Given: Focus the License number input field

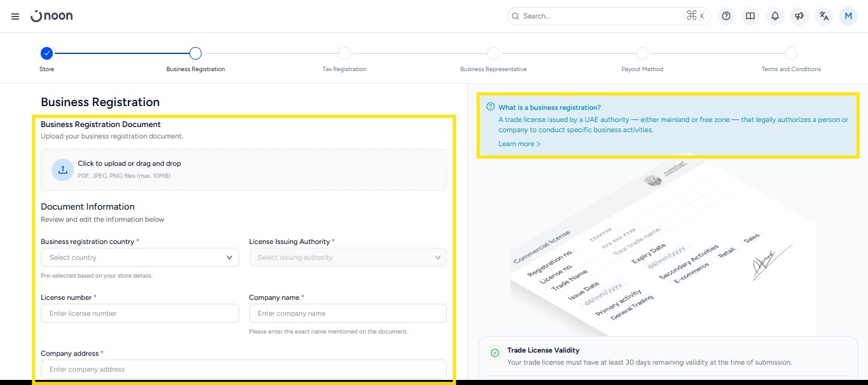Looking at the screenshot, I should coord(139,313).
